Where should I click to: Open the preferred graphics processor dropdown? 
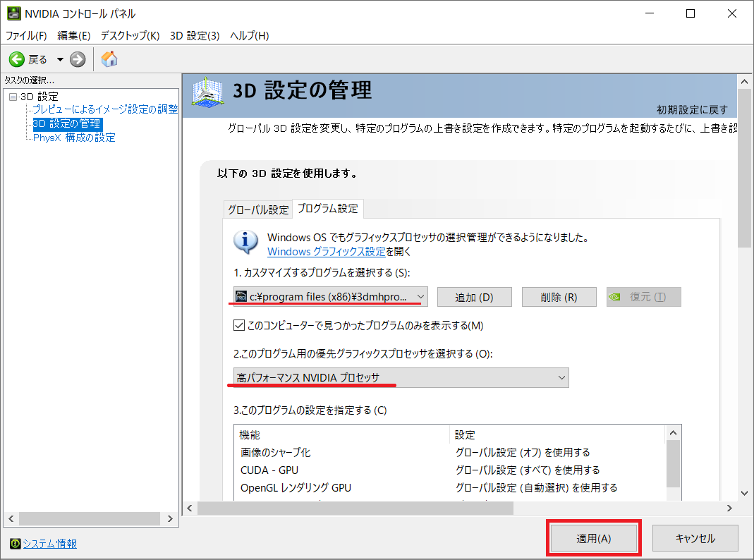(401, 378)
